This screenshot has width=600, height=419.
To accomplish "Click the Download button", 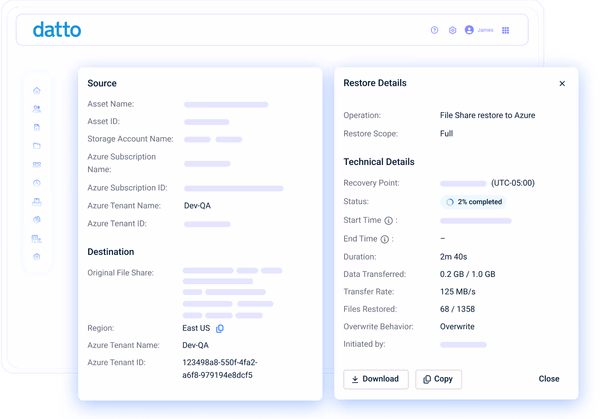I will 376,379.
